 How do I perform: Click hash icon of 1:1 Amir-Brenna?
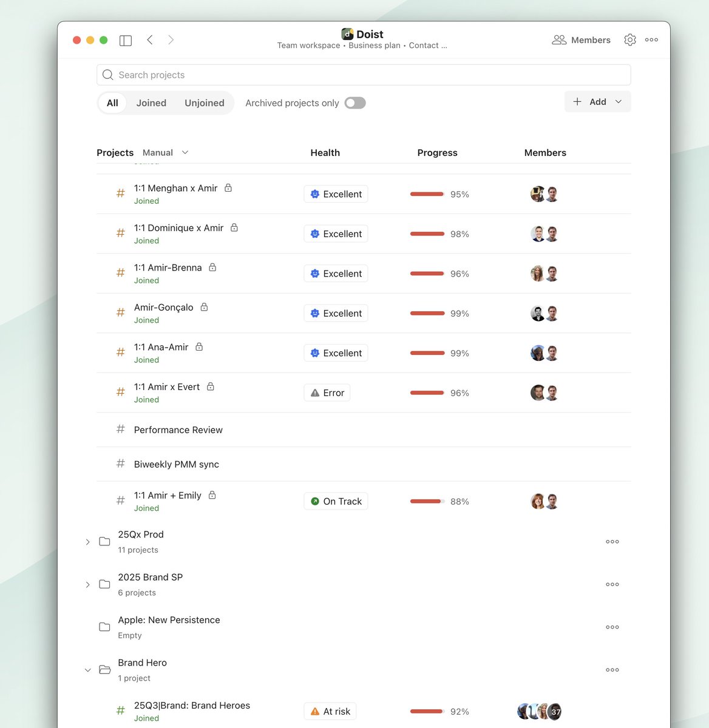coord(120,273)
